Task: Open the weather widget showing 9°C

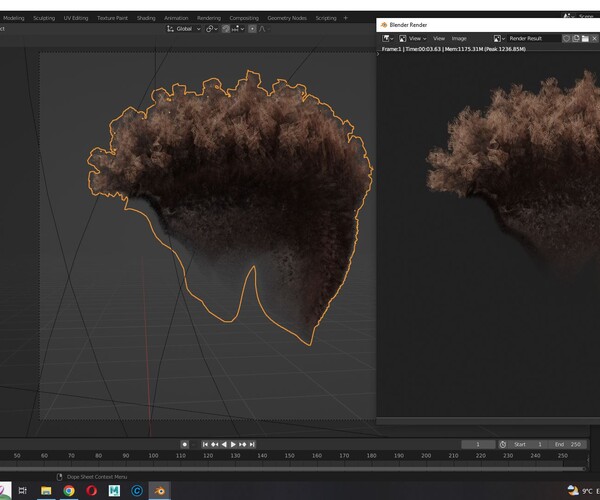Action: tap(582, 490)
